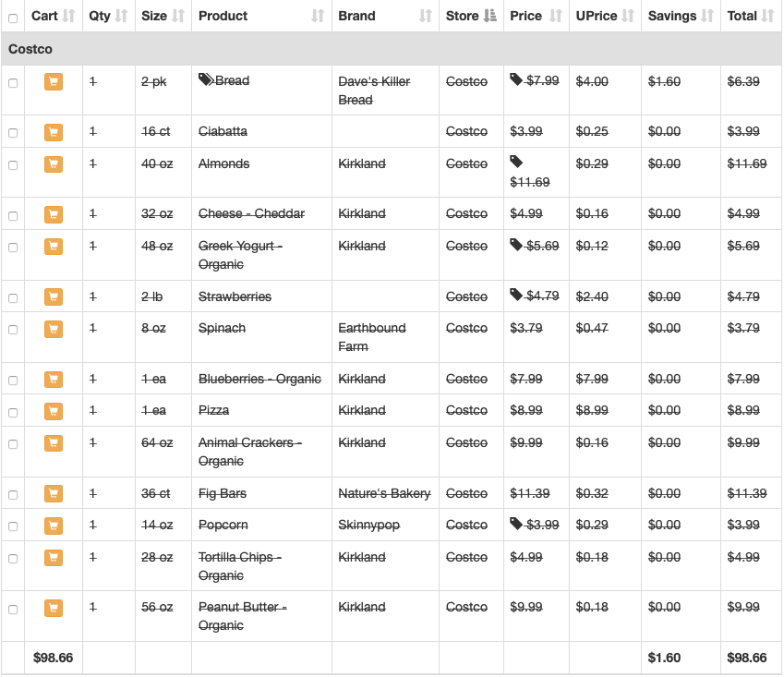Sort items by Price column arrows
Viewport: 784px width, 677px height.
[556, 16]
